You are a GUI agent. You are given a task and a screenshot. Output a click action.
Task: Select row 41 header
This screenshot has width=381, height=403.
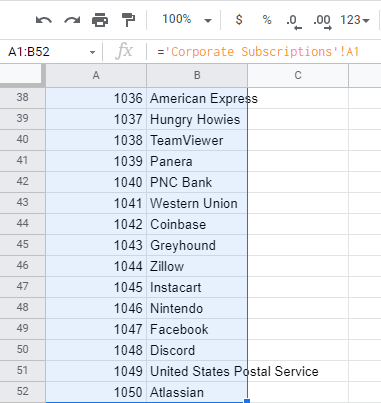[22, 161]
